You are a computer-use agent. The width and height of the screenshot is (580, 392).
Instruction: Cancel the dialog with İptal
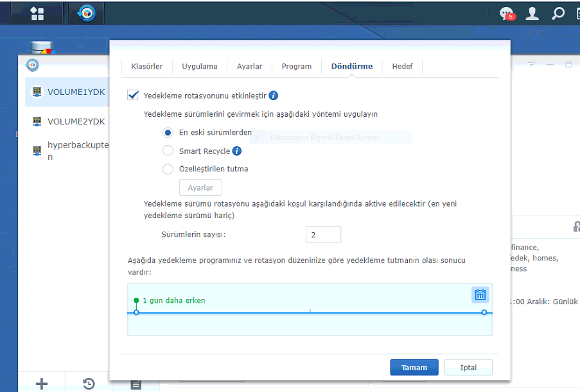468,368
